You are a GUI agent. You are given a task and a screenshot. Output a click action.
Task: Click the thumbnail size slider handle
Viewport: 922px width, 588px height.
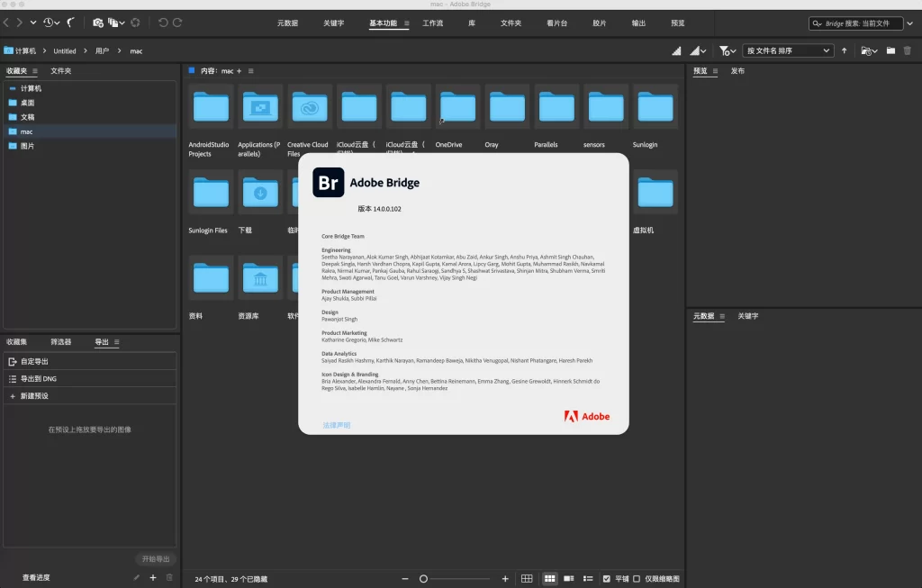[x=423, y=578]
